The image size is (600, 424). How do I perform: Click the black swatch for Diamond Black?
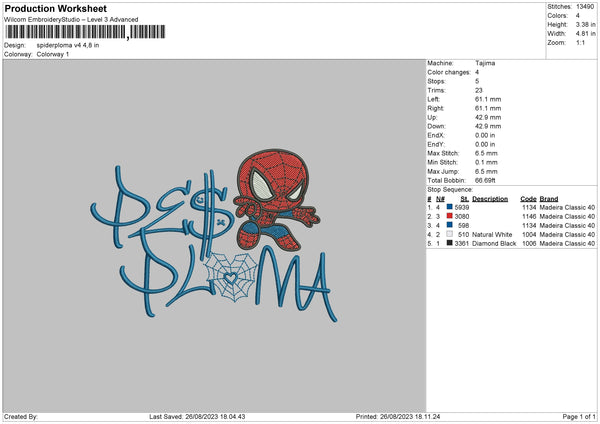[450, 243]
